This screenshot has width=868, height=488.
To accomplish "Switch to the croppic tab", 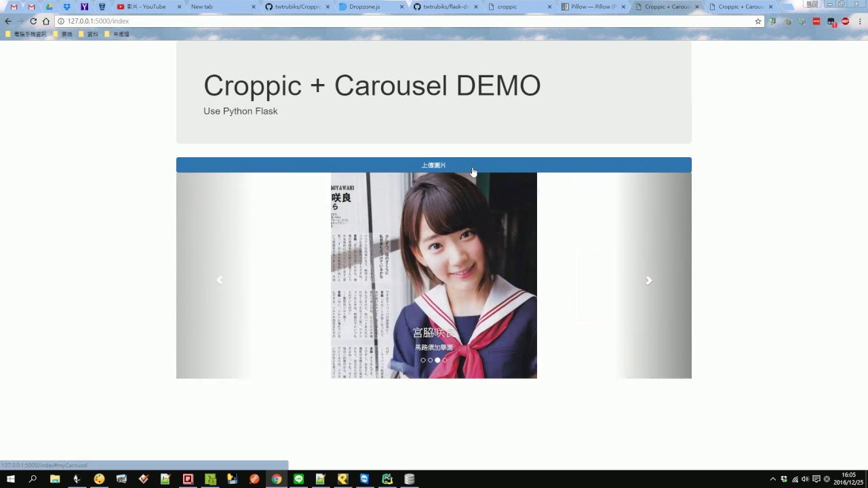I will [519, 7].
